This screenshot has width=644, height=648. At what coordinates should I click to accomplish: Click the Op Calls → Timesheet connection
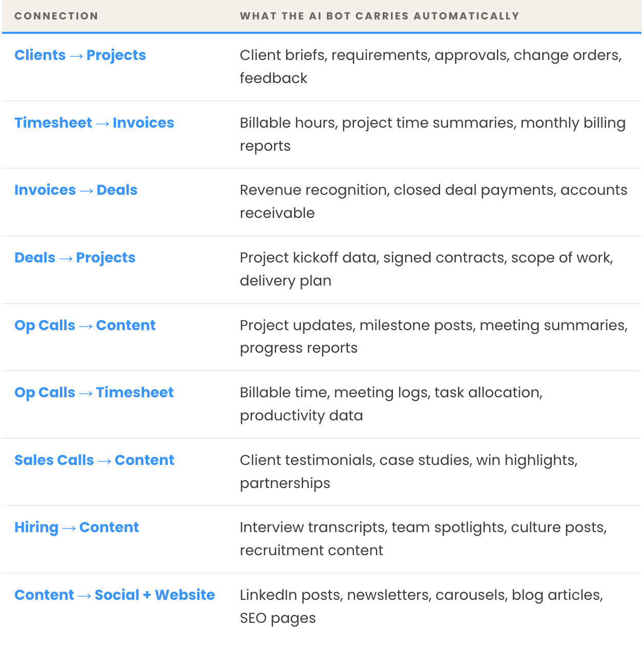tap(94, 393)
